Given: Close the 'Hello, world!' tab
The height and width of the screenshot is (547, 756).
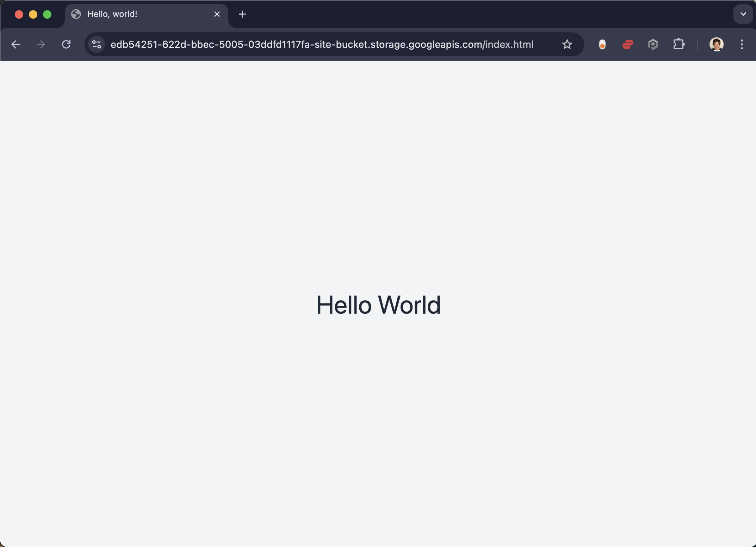Looking at the screenshot, I should point(217,14).
